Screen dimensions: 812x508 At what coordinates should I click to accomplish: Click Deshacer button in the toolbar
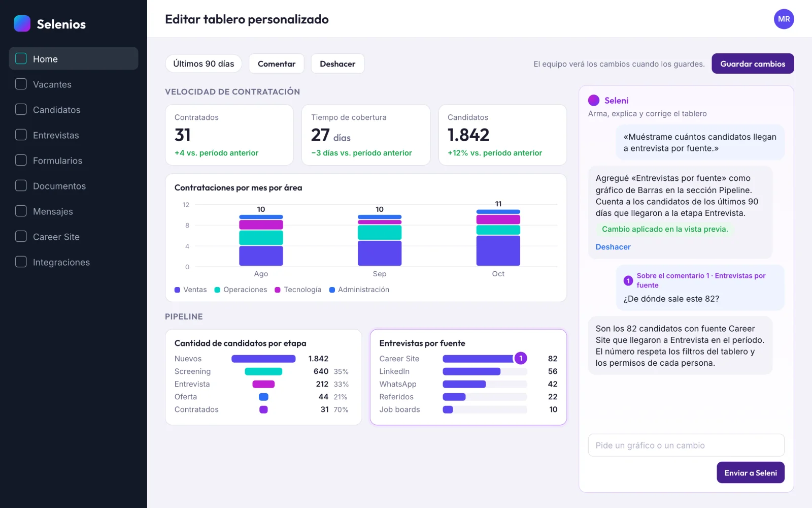point(337,63)
